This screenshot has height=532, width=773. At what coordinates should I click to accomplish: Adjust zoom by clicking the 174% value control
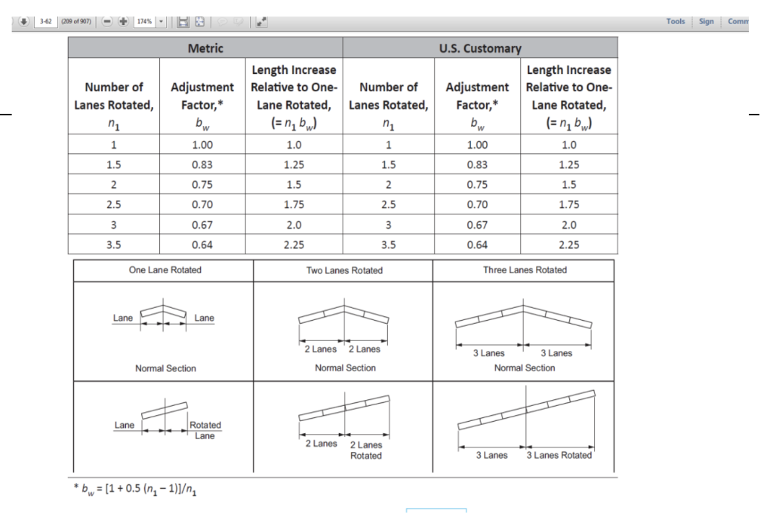click(143, 21)
